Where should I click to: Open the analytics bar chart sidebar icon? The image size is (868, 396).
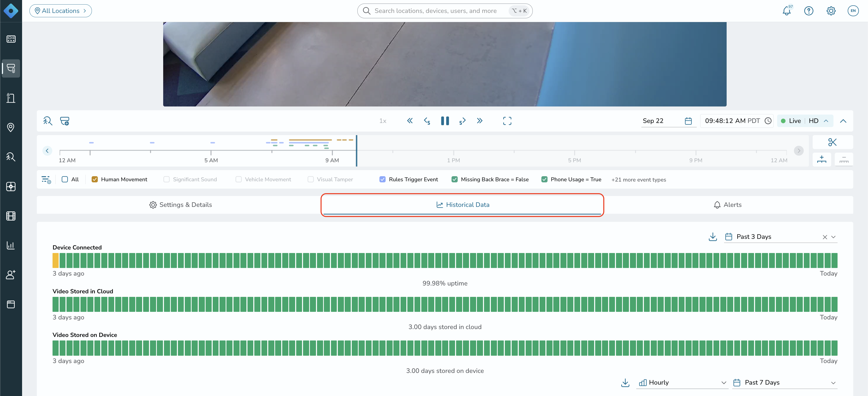click(x=11, y=245)
